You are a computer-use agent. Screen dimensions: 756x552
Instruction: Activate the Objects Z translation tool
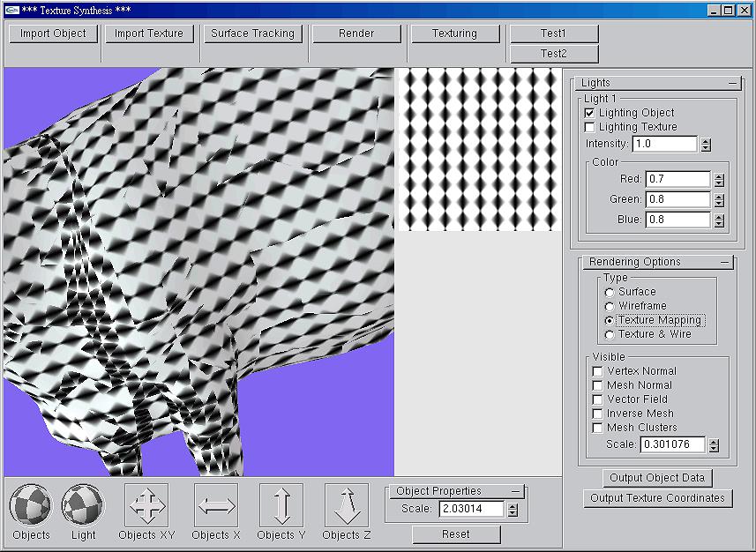point(345,507)
